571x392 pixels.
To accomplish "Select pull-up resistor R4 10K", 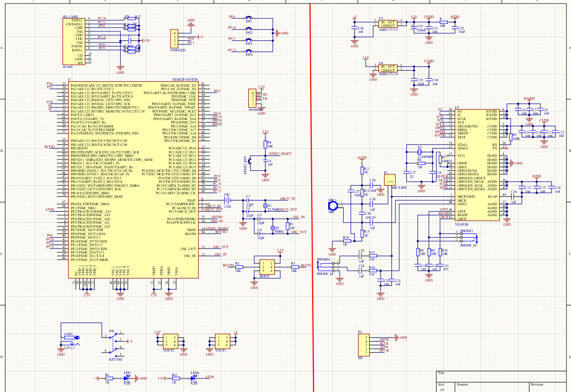I will [265, 144].
